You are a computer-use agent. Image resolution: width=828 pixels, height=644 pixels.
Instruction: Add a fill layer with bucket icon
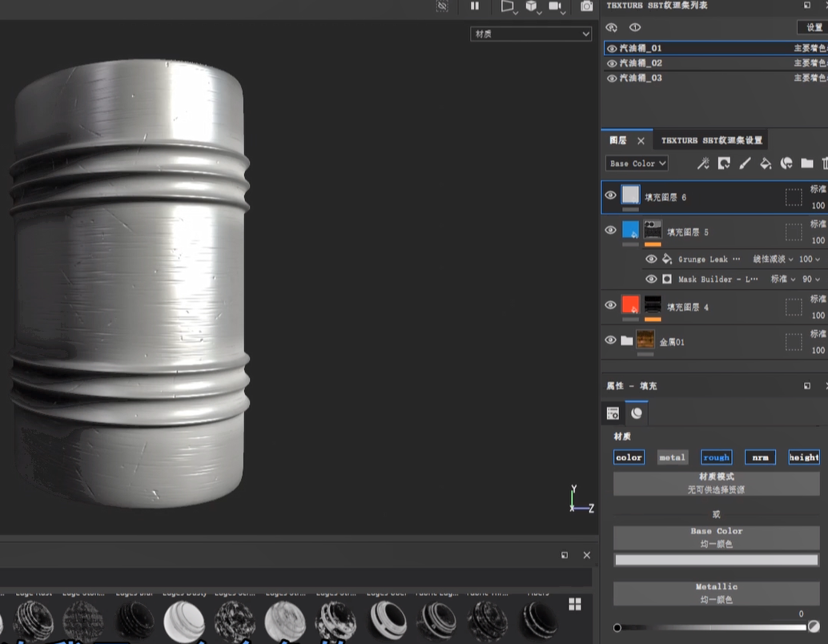click(766, 163)
